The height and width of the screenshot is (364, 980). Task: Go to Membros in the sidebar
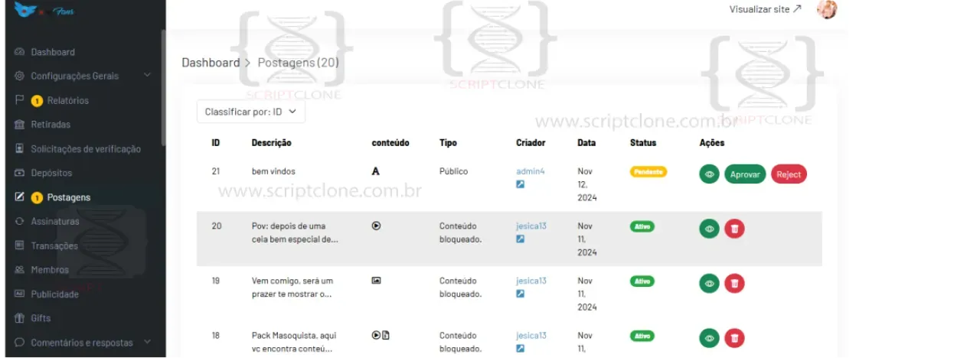pyautogui.click(x=50, y=270)
